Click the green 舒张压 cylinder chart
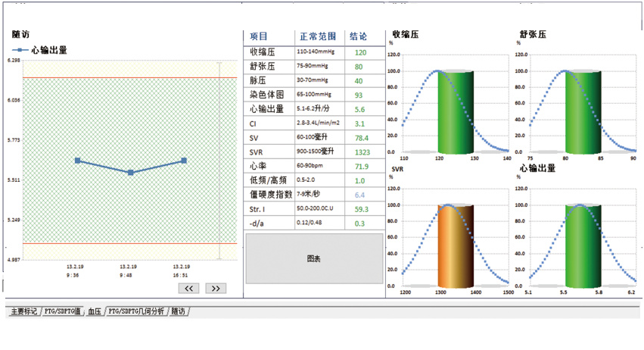 tap(584, 112)
